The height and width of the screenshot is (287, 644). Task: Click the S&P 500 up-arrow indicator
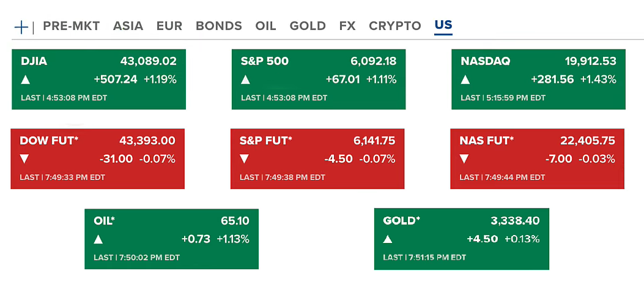coord(245,80)
